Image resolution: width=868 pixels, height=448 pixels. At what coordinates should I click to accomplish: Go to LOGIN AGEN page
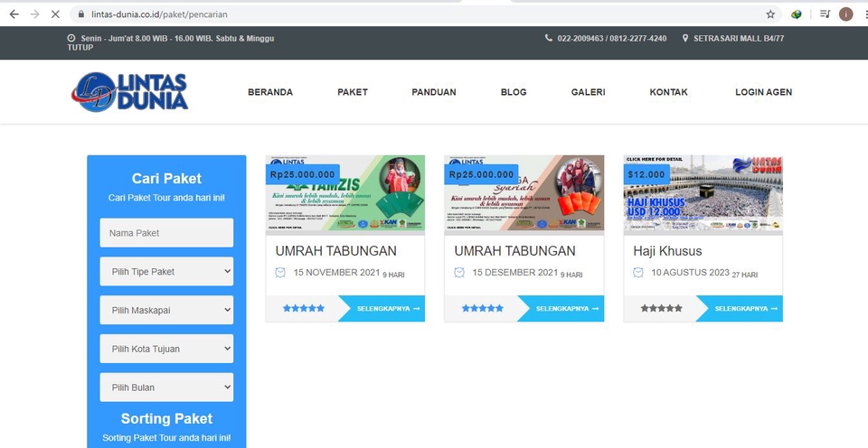(x=763, y=92)
